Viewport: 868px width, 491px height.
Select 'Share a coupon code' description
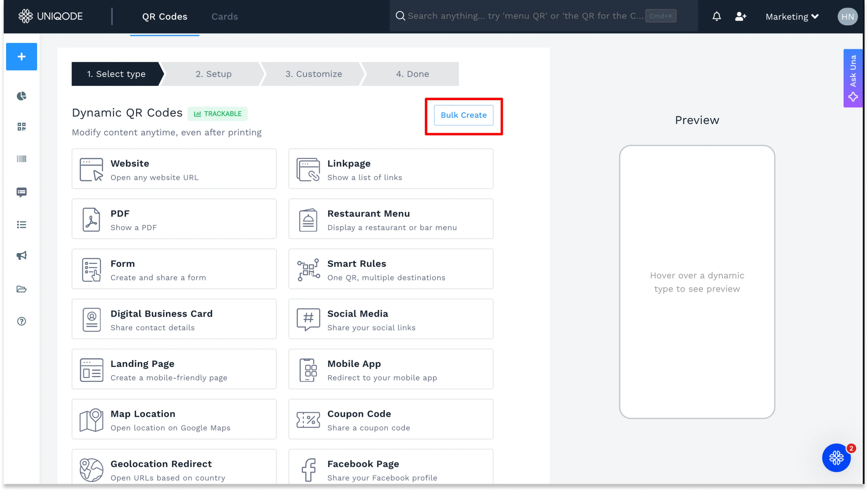[x=368, y=428]
